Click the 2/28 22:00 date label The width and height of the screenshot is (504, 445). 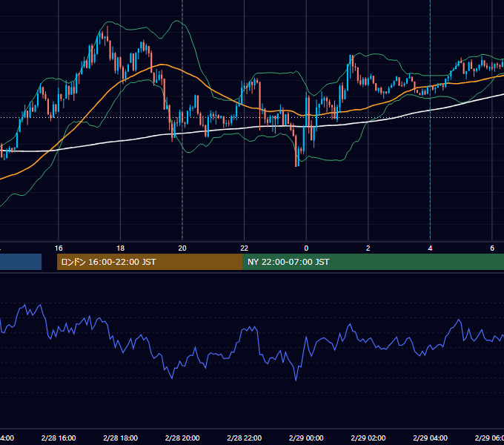pyautogui.click(x=245, y=438)
